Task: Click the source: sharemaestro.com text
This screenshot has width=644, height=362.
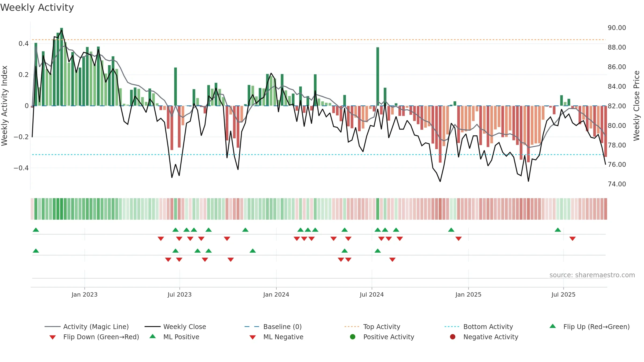Action: click(592, 275)
